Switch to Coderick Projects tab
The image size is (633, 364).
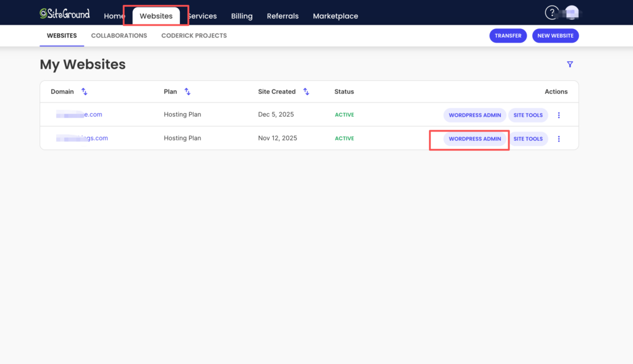point(194,36)
